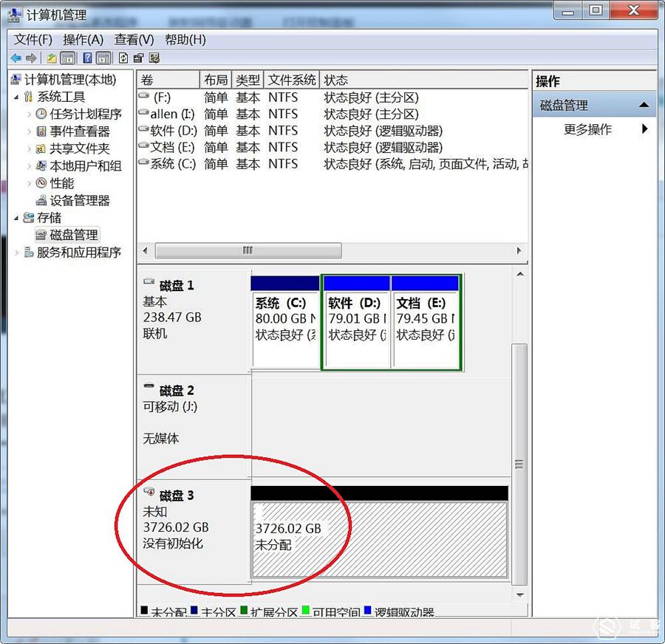Click the 事件查看器 tree icon

point(41,131)
